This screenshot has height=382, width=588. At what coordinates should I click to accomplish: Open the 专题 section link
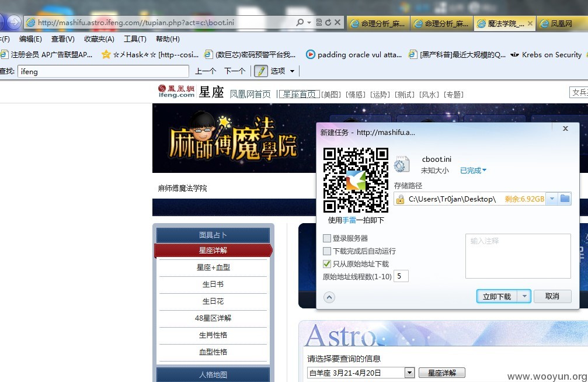[454, 95]
